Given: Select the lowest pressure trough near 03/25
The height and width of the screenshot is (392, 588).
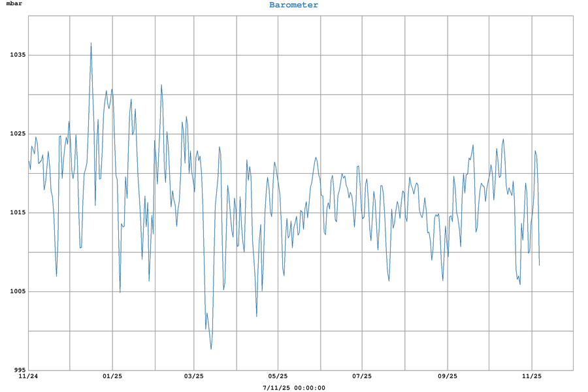Looking at the screenshot, I should coord(211,349).
